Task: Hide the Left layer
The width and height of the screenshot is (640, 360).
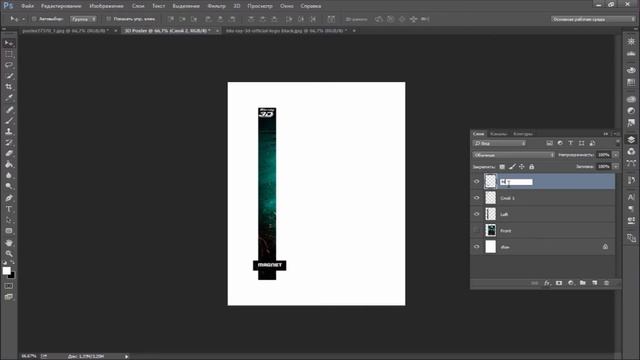Action: 476,214
